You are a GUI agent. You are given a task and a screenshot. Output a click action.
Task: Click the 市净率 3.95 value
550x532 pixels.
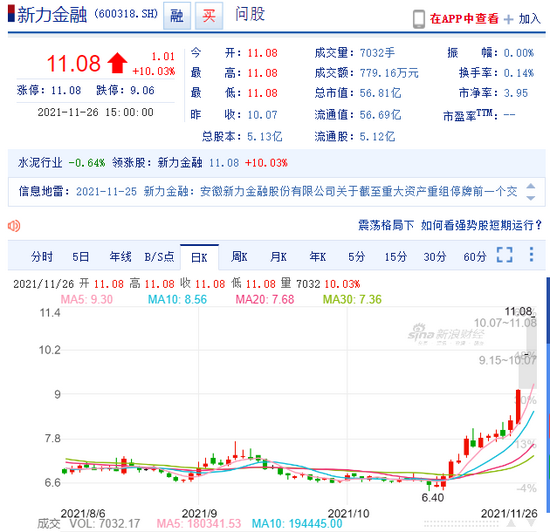pos(516,93)
